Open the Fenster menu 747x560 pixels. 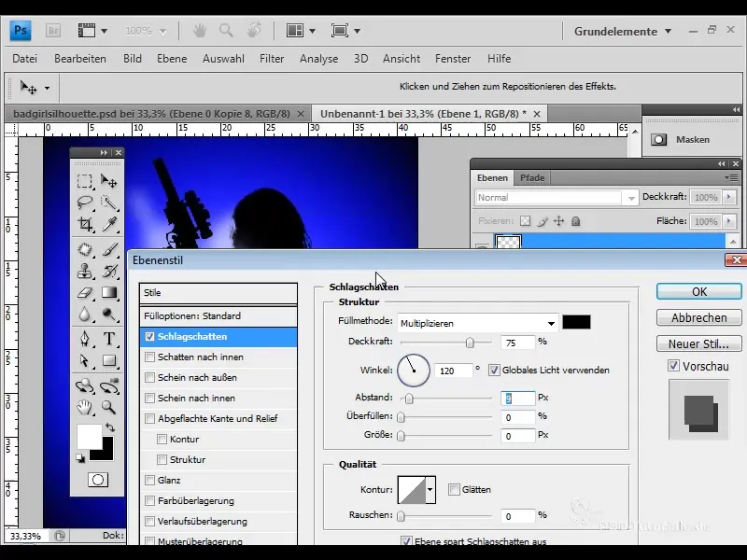[x=453, y=59]
